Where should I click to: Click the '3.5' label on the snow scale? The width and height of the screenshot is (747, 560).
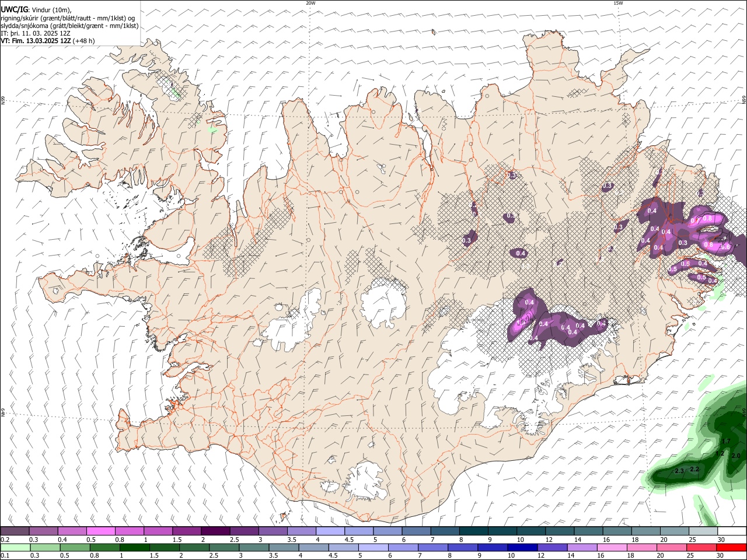[x=291, y=540]
